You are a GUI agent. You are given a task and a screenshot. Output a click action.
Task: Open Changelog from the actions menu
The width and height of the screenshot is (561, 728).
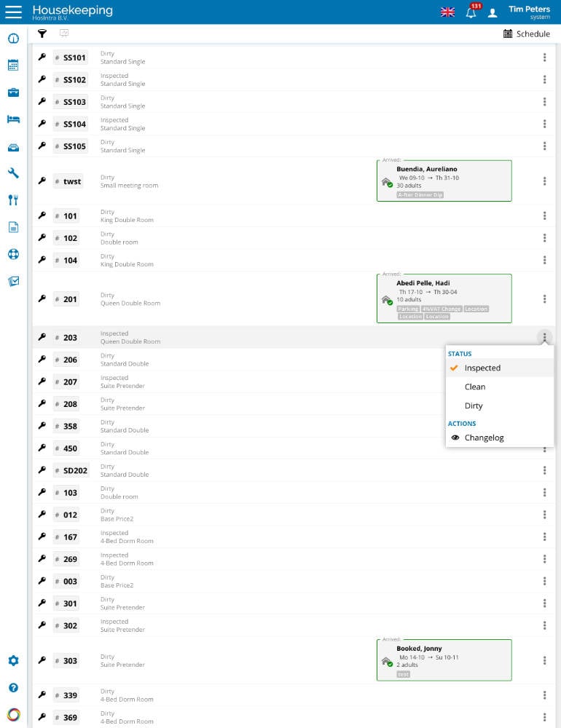click(x=484, y=438)
